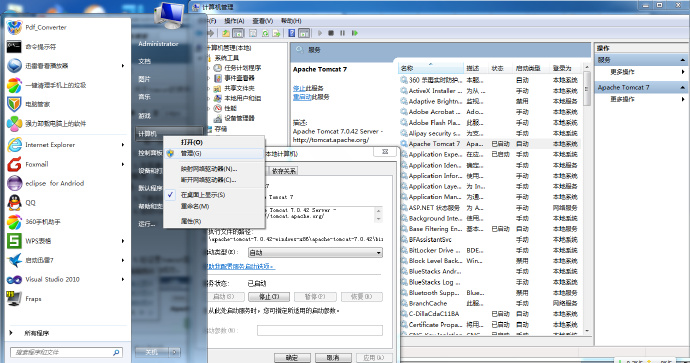
Task: Click the blue Help toolbar icon
Action: point(291,33)
